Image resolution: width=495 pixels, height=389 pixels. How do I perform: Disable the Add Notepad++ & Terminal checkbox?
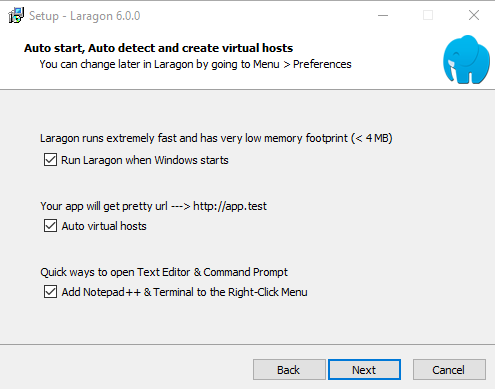50,292
